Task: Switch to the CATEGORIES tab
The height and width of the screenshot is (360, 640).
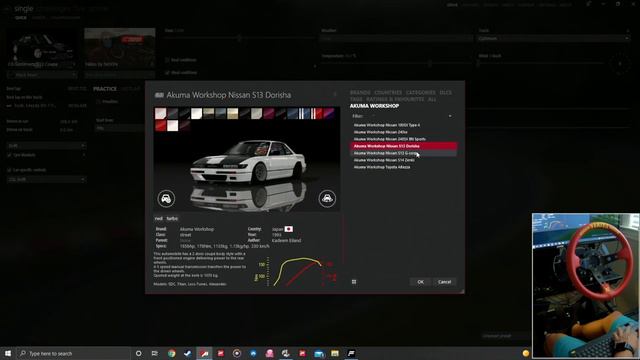Action: click(x=420, y=93)
